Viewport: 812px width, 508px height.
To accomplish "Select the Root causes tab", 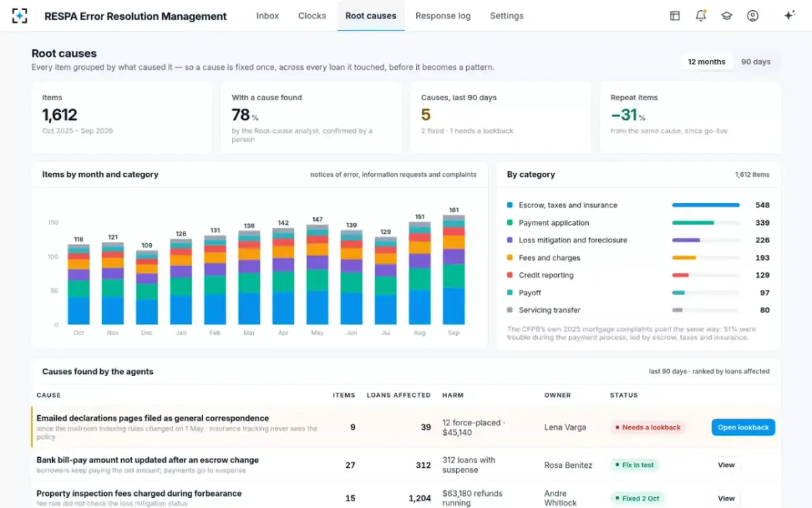I will pyautogui.click(x=371, y=16).
